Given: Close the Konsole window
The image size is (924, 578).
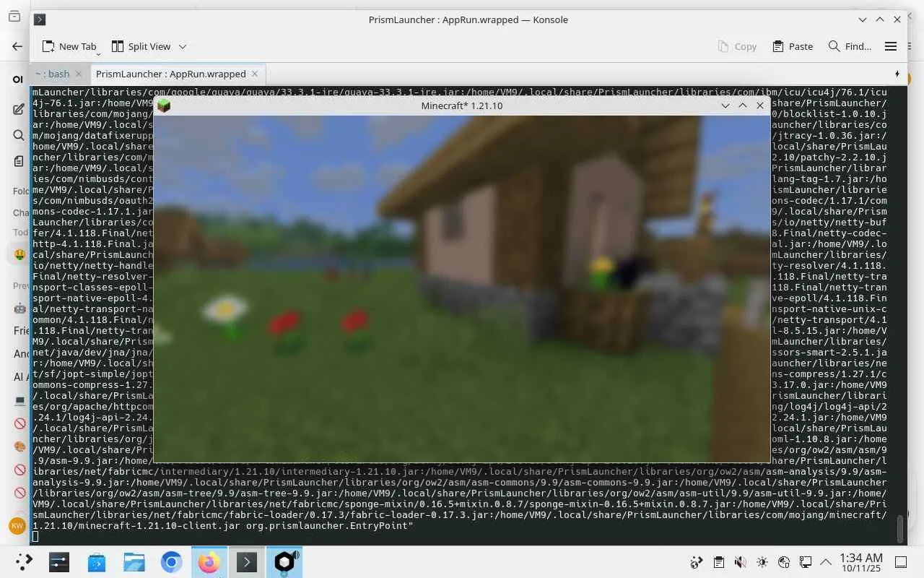Looking at the screenshot, I should 897,20.
